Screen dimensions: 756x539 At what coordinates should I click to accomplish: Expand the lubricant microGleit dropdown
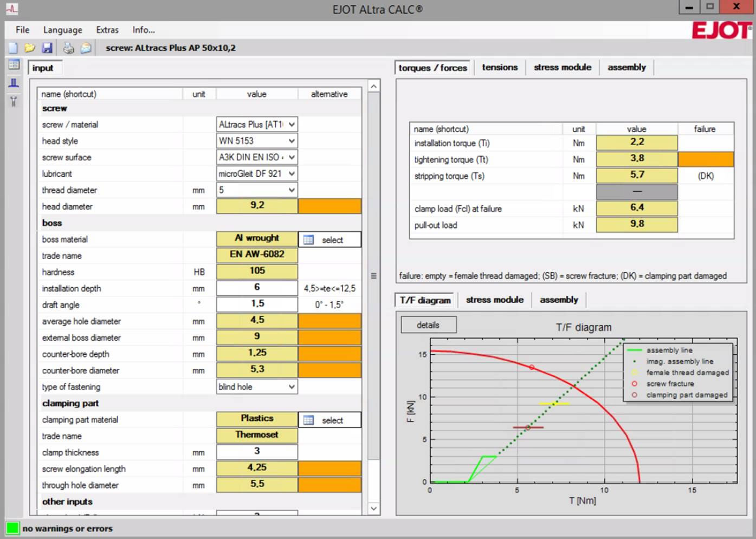click(x=257, y=174)
